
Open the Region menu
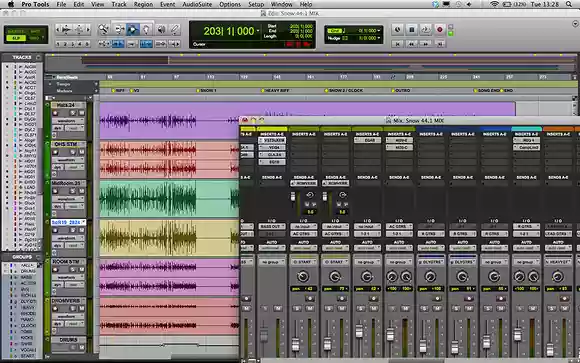tap(143, 4)
